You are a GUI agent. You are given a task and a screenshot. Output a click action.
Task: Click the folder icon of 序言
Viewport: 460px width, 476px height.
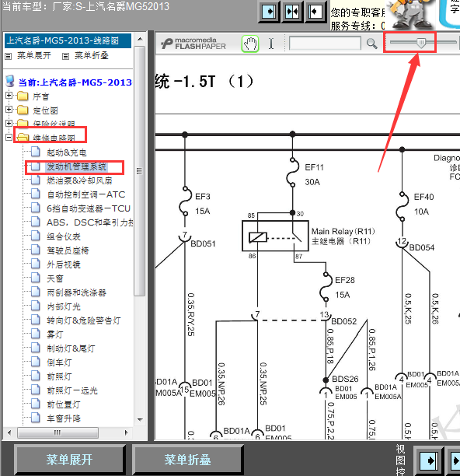click(x=23, y=96)
